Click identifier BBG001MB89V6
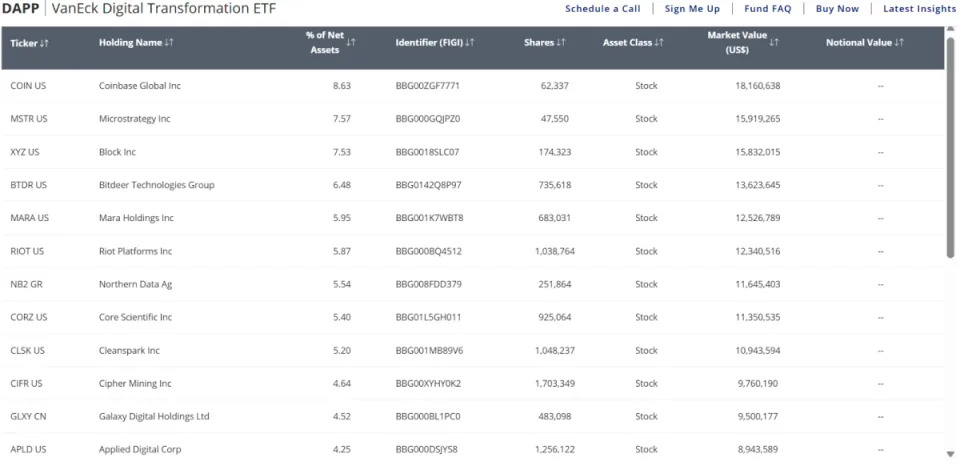960x466 pixels. coord(429,350)
